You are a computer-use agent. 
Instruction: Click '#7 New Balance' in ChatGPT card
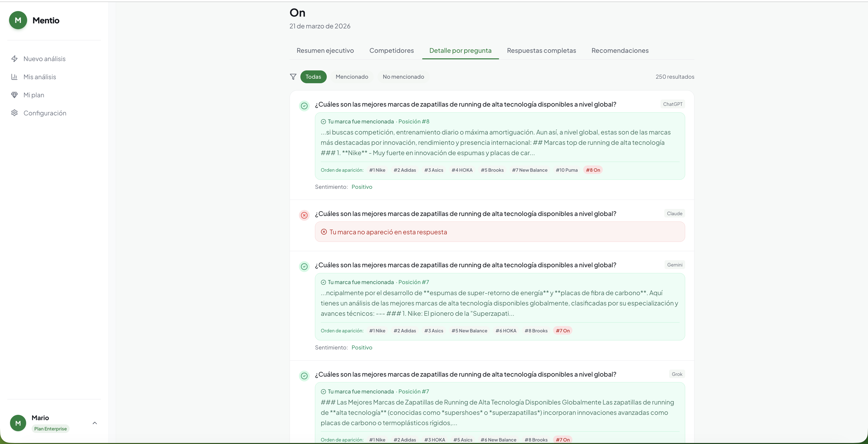pyautogui.click(x=530, y=170)
